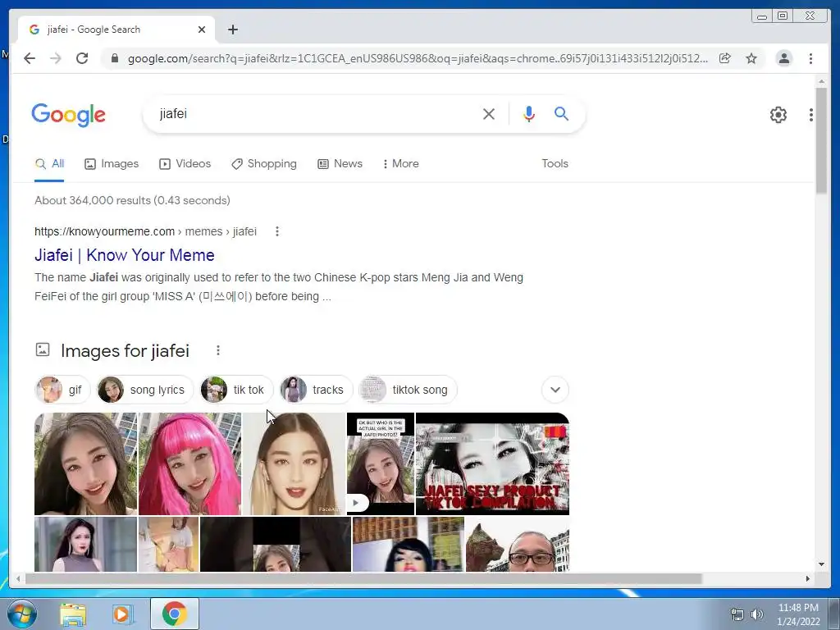Open the first smiling woman image thumbnail
840x630 pixels.
85,463
